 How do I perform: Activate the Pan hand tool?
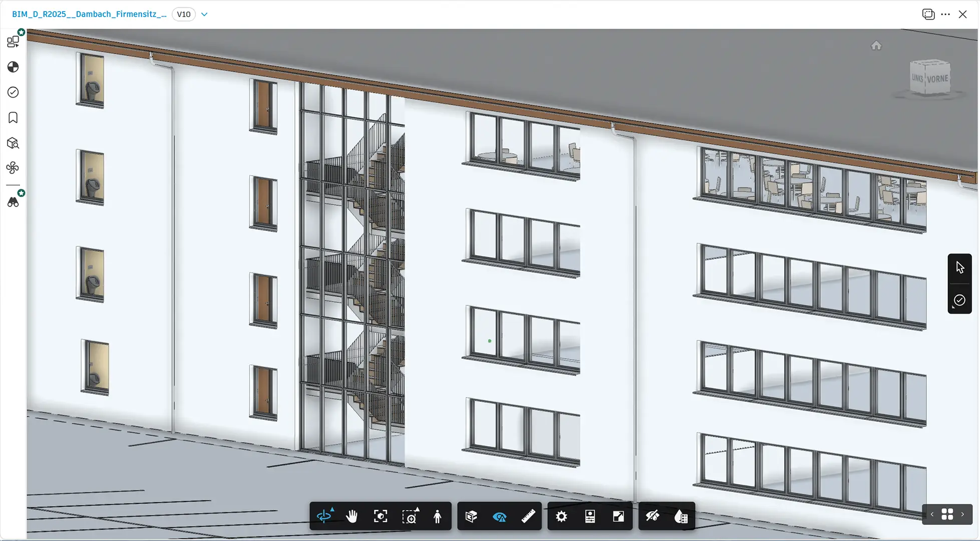352,516
